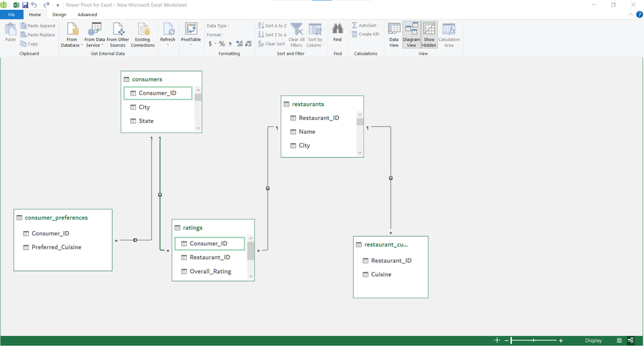
Task: Click the Redo arrow in title bar
Action: point(46,5)
